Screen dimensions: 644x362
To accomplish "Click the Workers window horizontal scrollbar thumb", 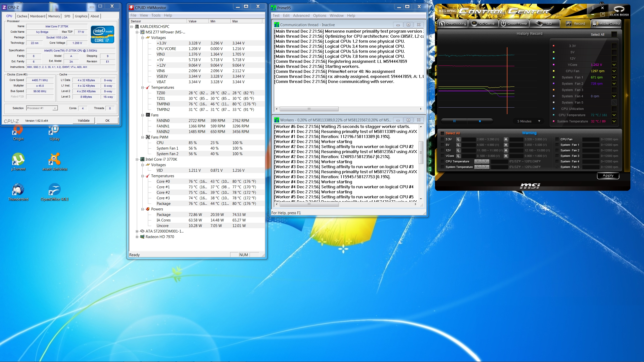I will click(309, 204).
